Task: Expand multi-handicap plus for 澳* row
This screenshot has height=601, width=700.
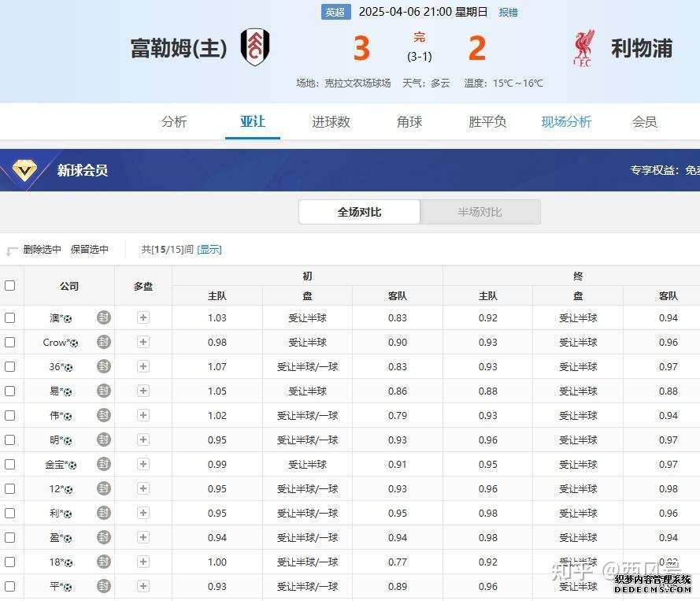Action: click(143, 317)
